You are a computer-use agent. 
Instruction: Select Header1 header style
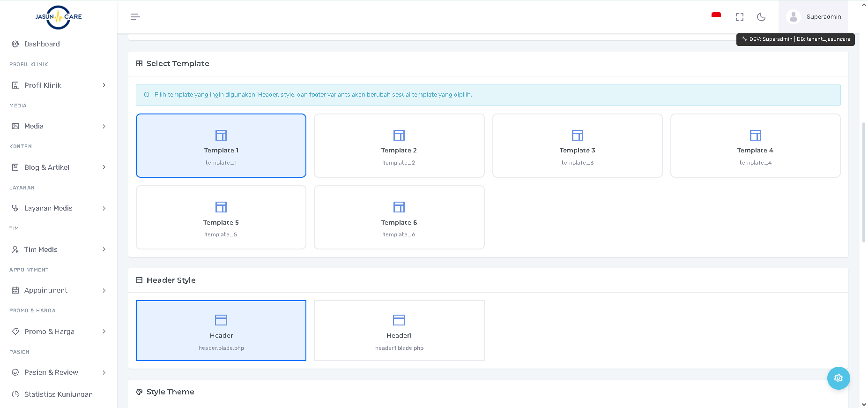pos(399,331)
